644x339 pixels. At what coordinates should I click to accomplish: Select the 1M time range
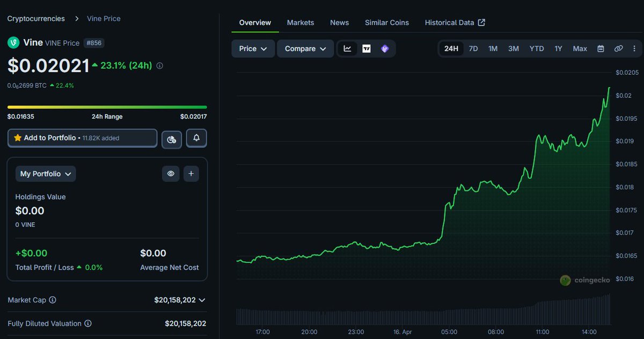(493, 48)
